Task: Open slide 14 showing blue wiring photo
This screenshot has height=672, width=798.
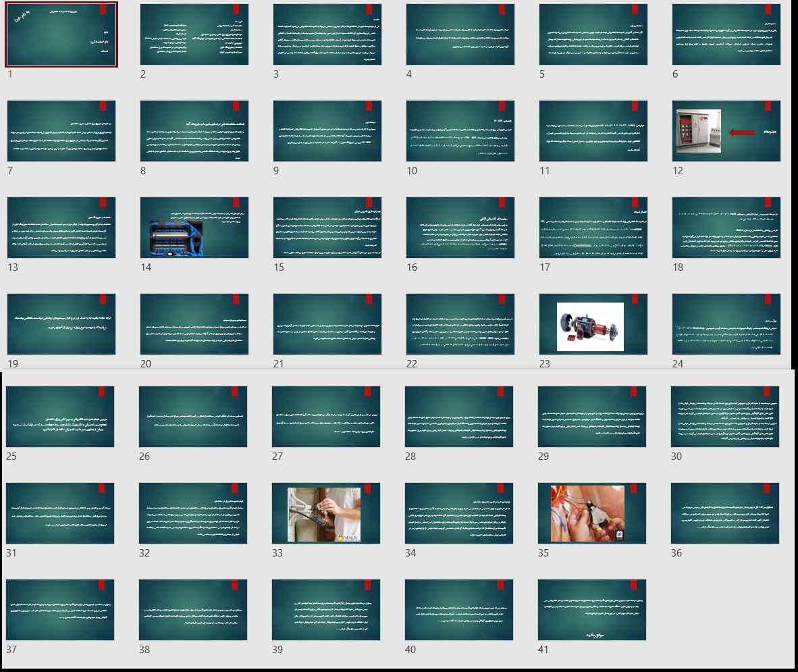Action: 194,228
